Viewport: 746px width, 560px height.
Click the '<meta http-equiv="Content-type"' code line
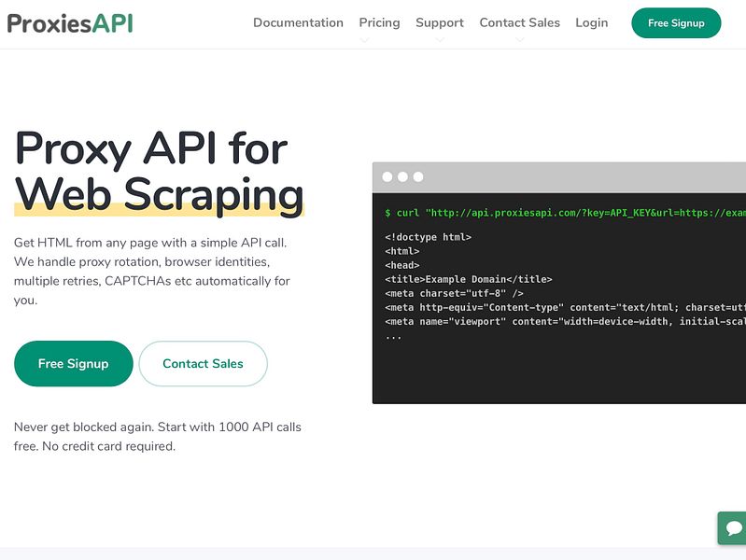pos(565,307)
